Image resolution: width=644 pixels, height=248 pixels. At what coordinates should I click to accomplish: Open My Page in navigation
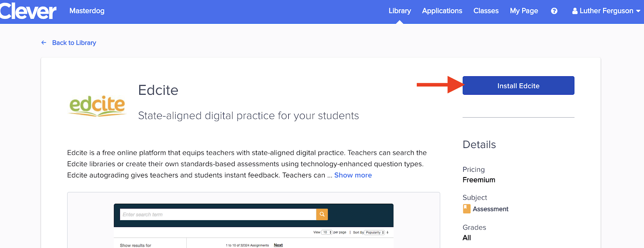(x=524, y=11)
